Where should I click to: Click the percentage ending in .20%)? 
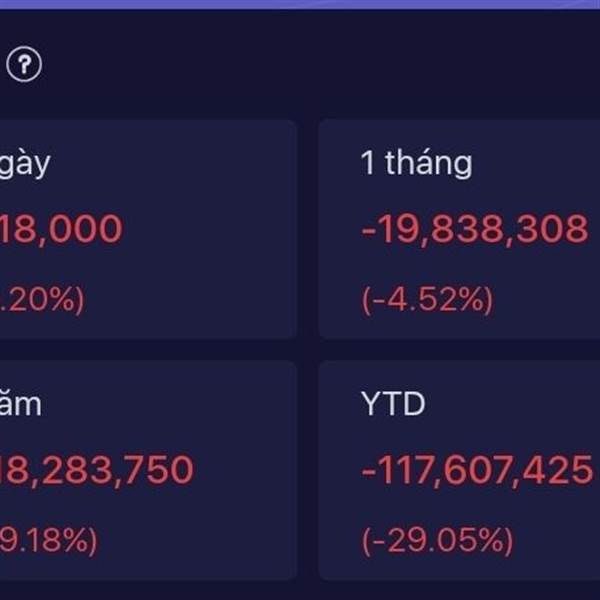pyautogui.click(x=42, y=299)
